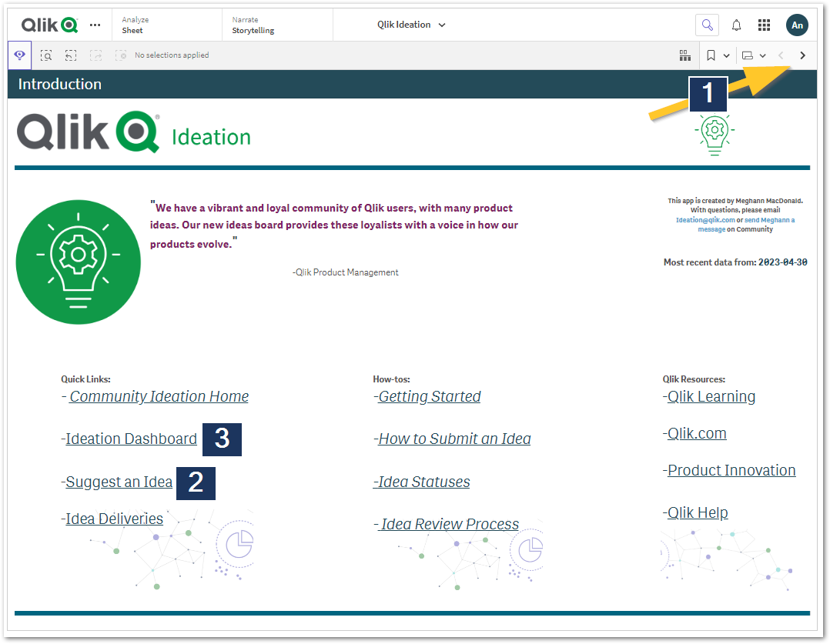Follow the Suggest an Idea link
The image size is (830, 644).
click(x=119, y=482)
